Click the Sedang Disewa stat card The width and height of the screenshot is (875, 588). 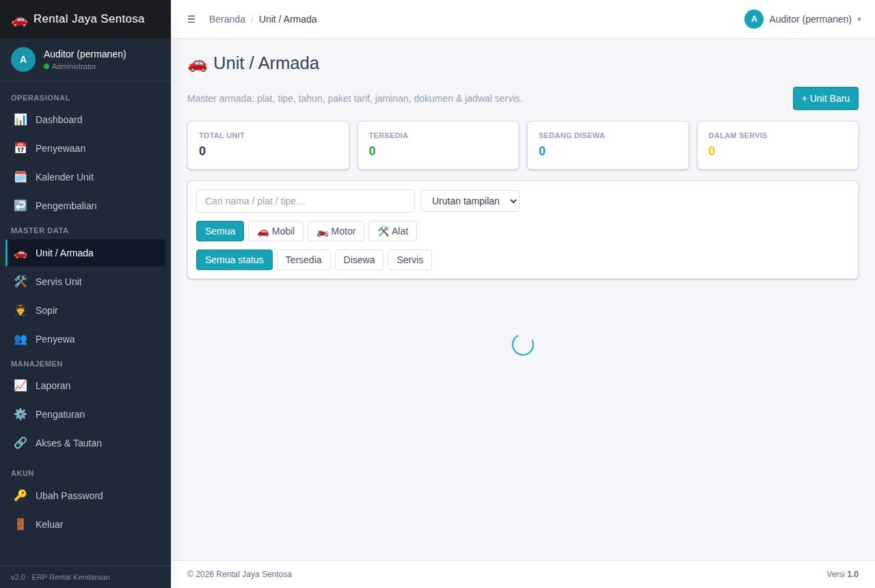pos(608,145)
